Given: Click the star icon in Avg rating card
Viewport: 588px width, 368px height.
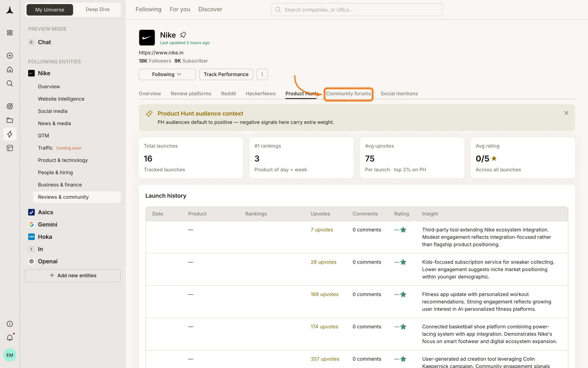Looking at the screenshot, I should pos(494,158).
